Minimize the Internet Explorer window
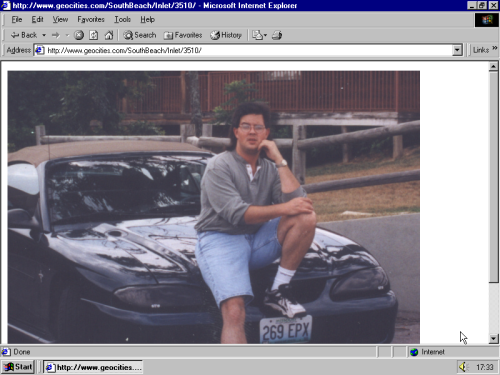The width and height of the screenshot is (500, 375). [x=472, y=5]
